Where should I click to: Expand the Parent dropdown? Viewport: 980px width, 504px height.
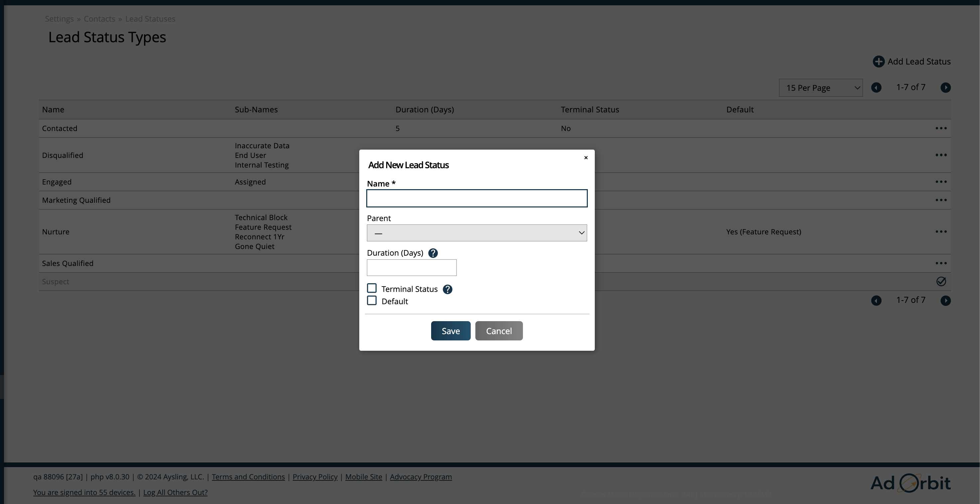(477, 233)
